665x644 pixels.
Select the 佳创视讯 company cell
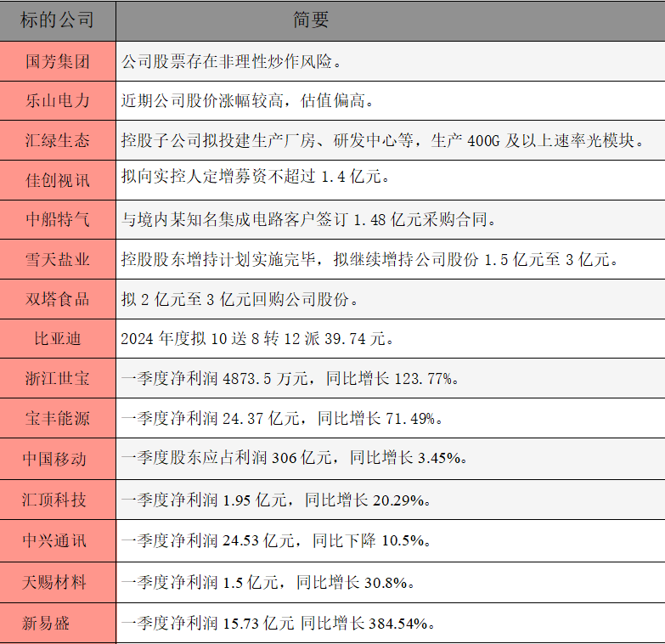pos(58,180)
